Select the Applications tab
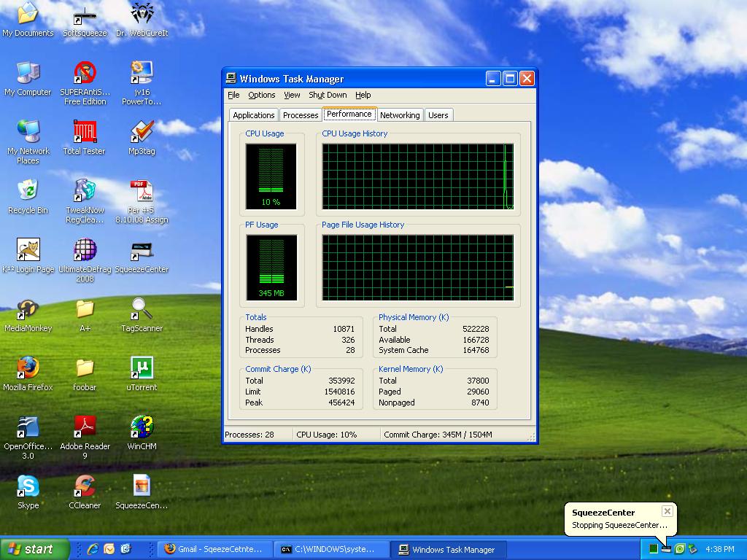Screen dimensions: 747x560 pyautogui.click(x=253, y=115)
